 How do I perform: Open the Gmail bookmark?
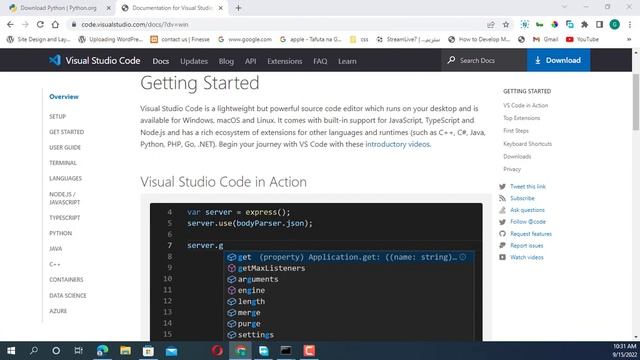546,39
